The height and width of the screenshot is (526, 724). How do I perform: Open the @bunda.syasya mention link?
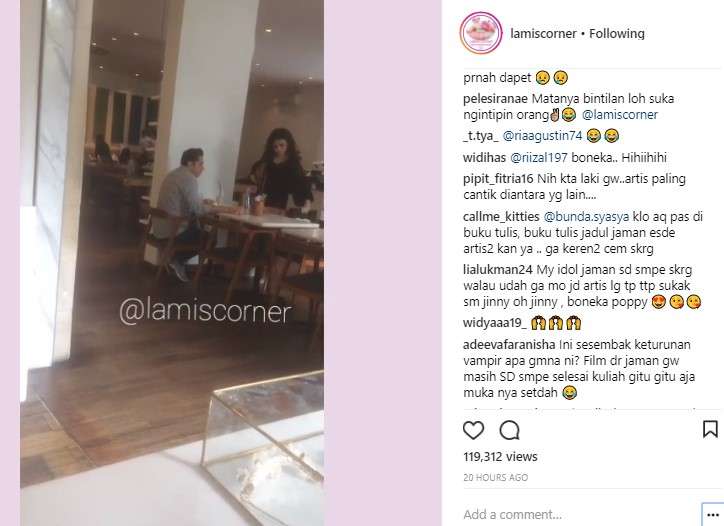coord(586,217)
